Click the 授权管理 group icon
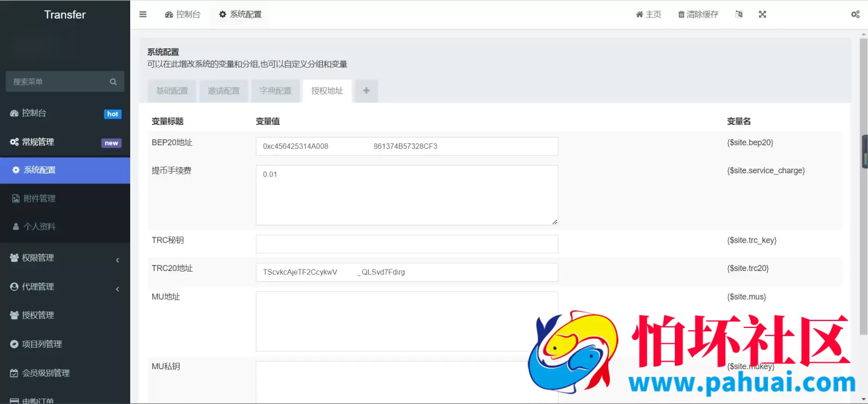This screenshot has height=404, width=868. pos(14,315)
